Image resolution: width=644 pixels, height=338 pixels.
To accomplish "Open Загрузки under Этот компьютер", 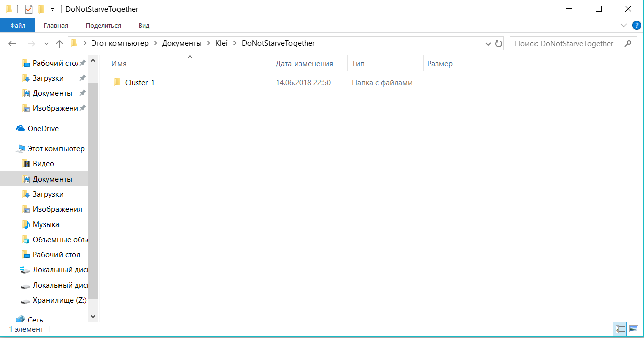I will (x=48, y=194).
